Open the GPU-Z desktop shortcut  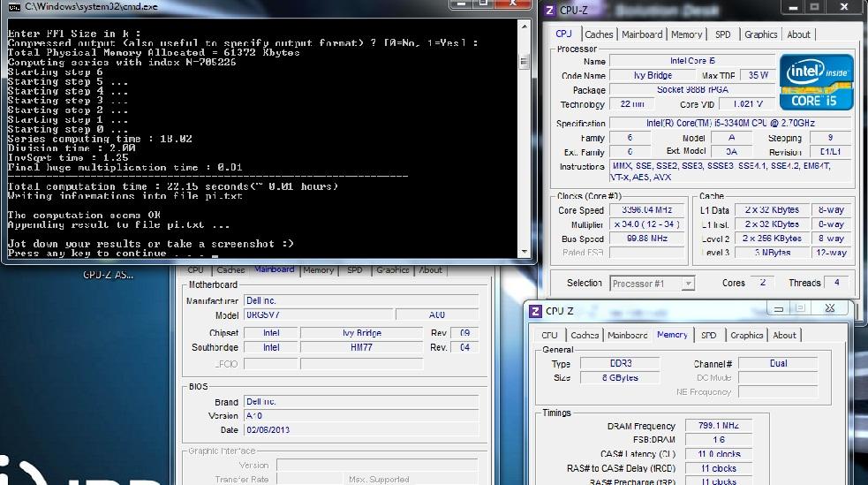pos(108,275)
